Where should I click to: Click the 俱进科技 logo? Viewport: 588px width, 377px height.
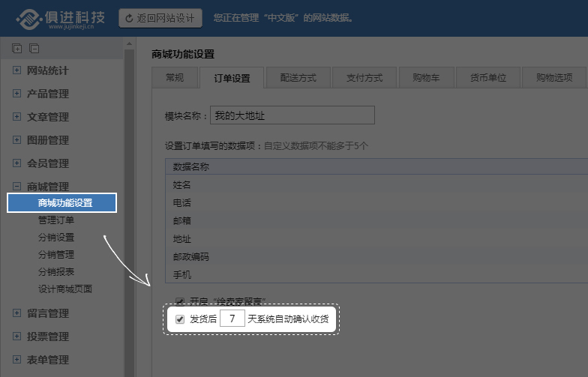point(61,19)
